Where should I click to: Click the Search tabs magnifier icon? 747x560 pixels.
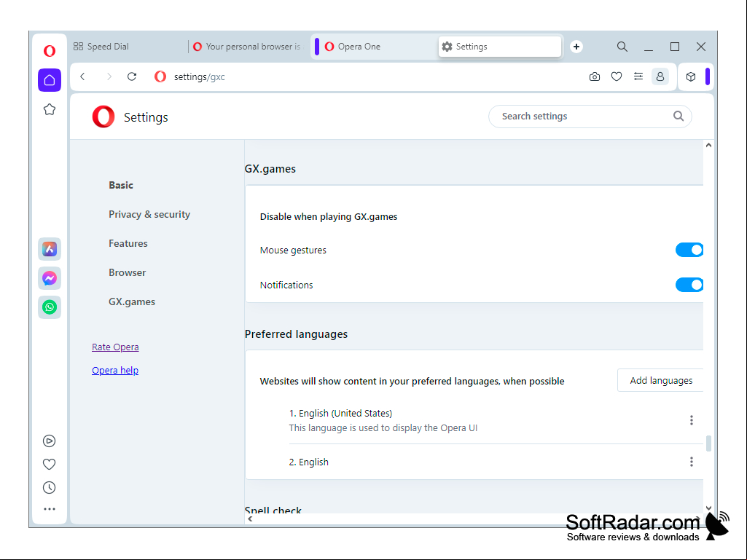[622, 47]
